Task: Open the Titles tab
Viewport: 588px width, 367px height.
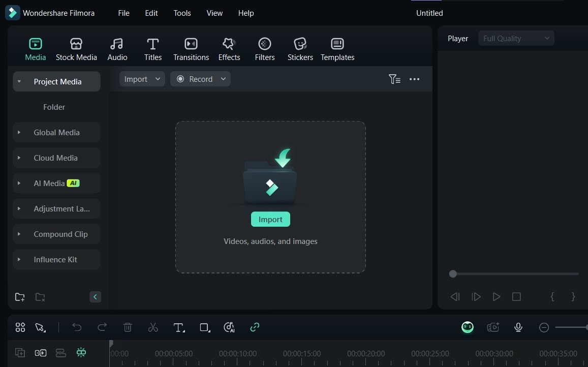Action: click(x=152, y=49)
